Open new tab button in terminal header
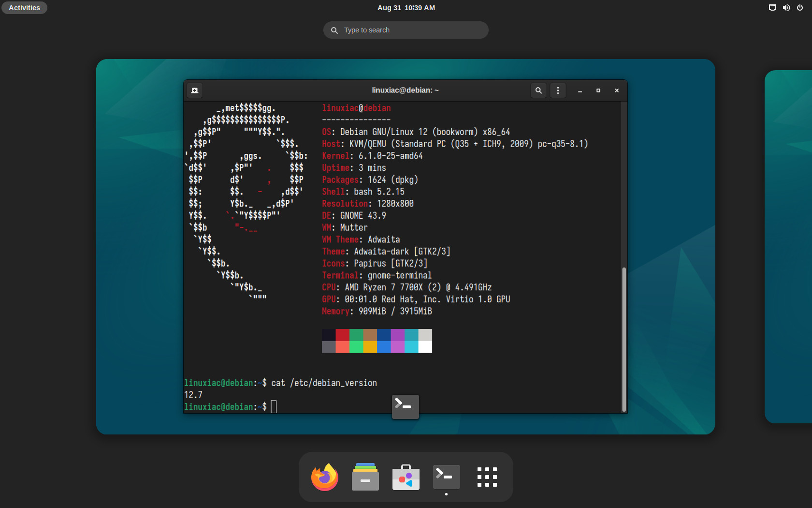Image resolution: width=812 pixels, height=508 pixels. 195,90
